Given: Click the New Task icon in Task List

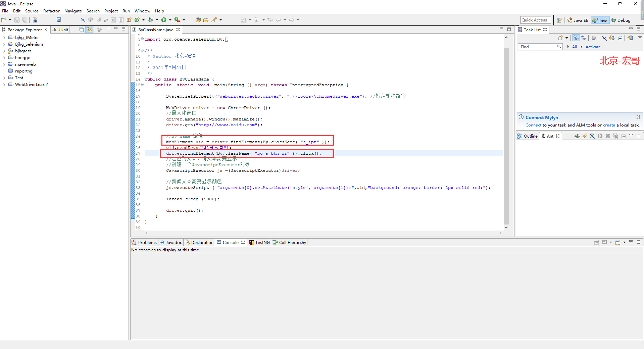Looking at the screenshot, I should pos(560,38).
